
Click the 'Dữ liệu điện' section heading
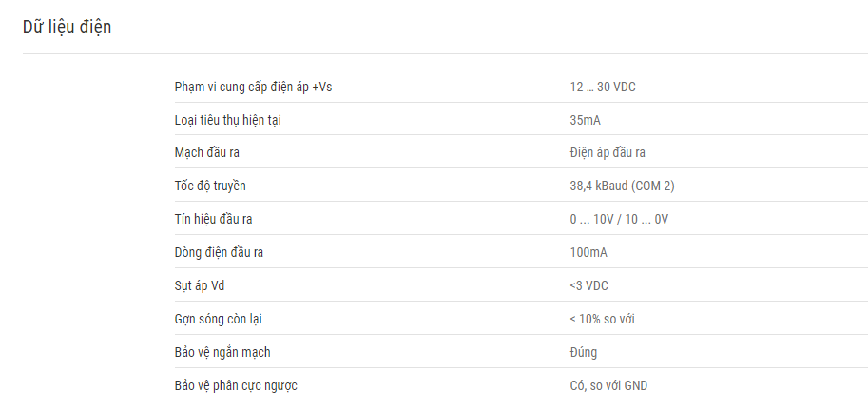pos(67,28)
